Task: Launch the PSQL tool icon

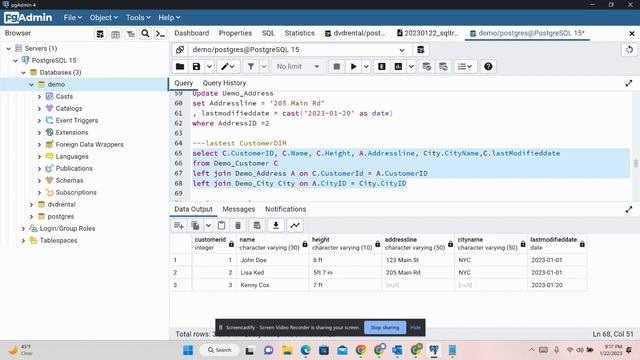Action: click(x=161, y=34)
